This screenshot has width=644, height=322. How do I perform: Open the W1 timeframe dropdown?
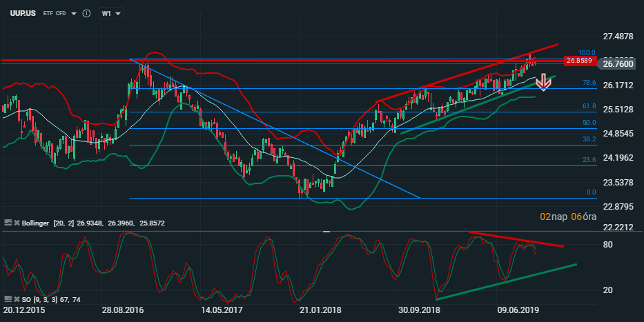pos(110,13)
